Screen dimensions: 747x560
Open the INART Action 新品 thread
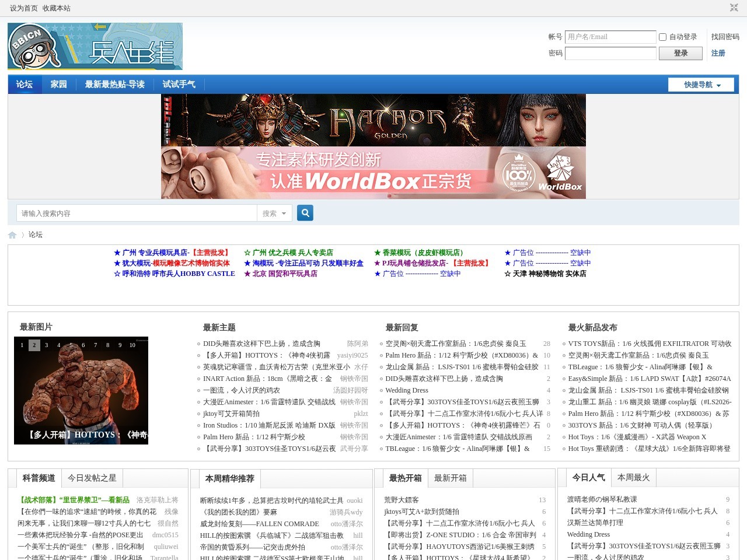(x=267, y=379)
